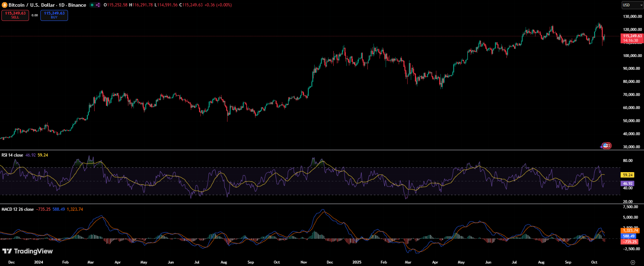Click the yellow RSI value label 59.24
The image size is (644, 266).
coord(627,175)
